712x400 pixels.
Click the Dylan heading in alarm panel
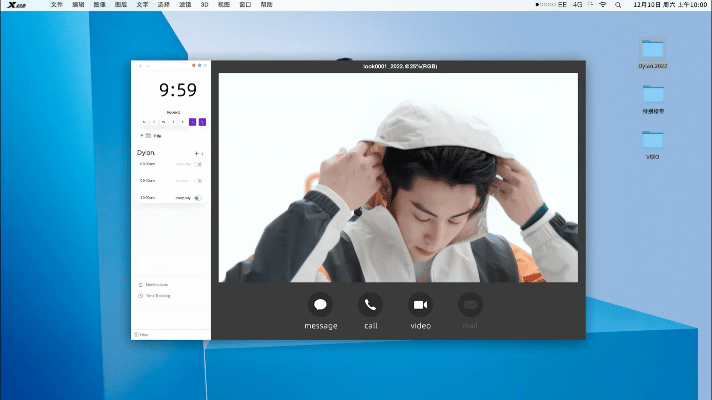146,153
